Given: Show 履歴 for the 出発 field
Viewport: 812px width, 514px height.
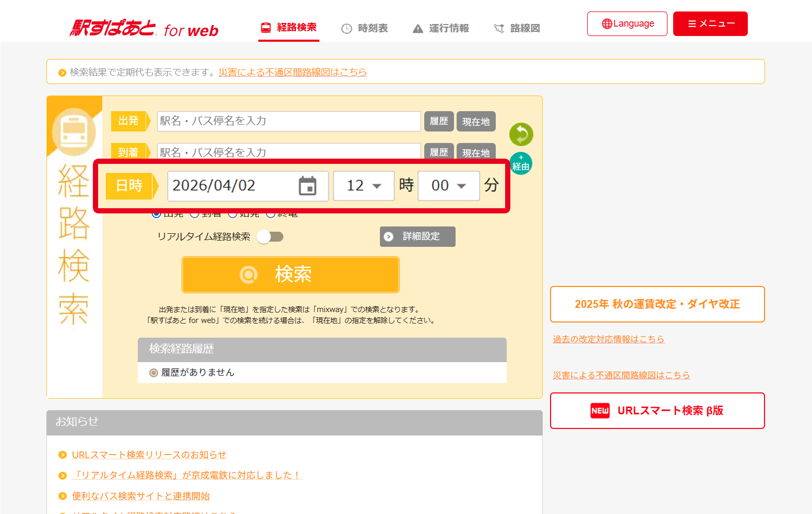Looking at the screenshot, I should (x=439, y=121).
